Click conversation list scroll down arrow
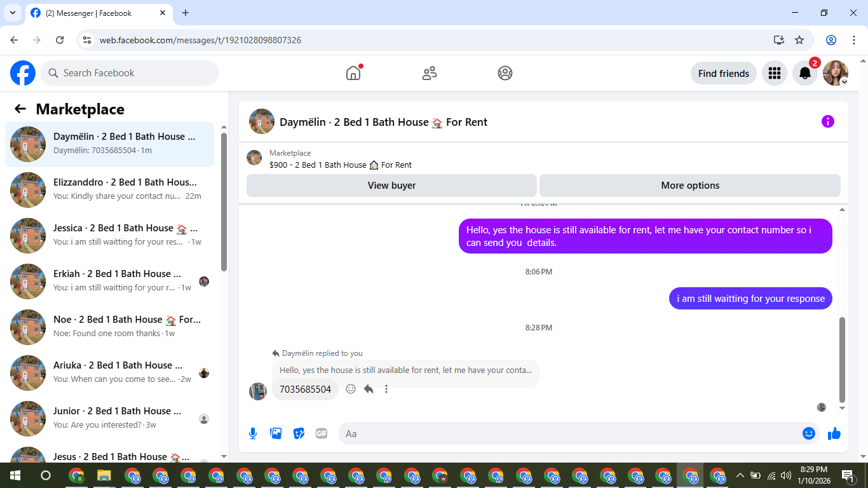 (224, 456)
